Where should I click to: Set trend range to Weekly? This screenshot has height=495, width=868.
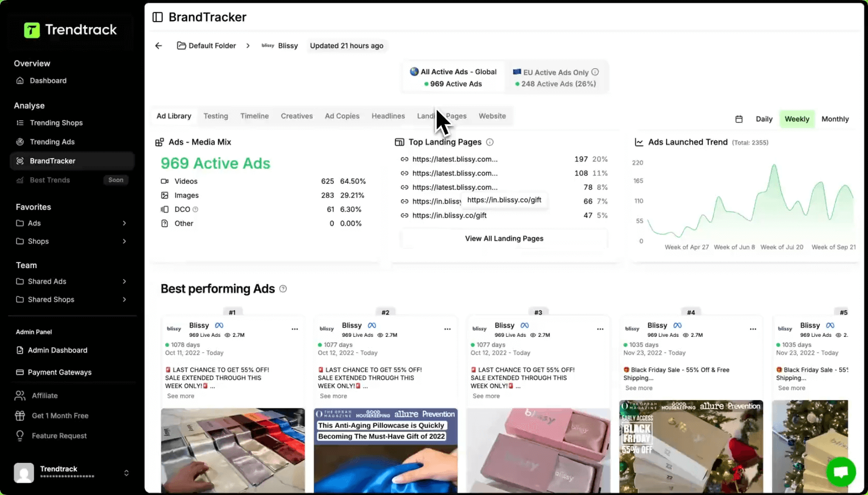(797, 119)
